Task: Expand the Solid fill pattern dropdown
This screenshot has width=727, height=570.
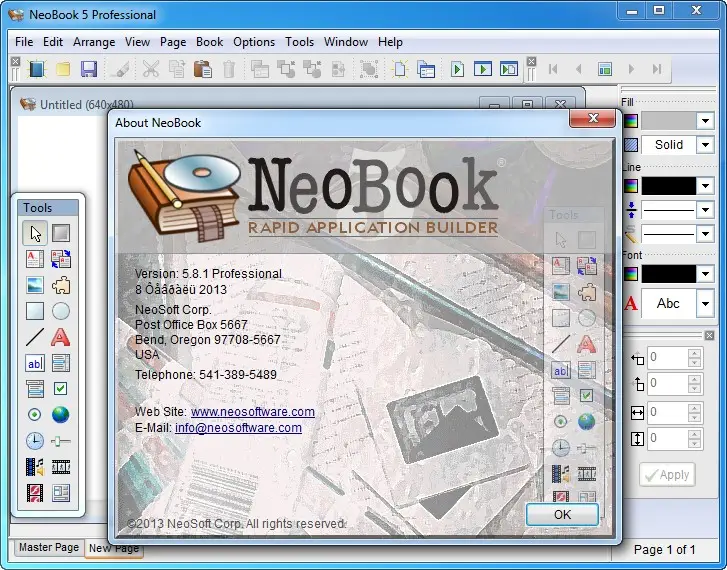Action: (x=705, y=145)
